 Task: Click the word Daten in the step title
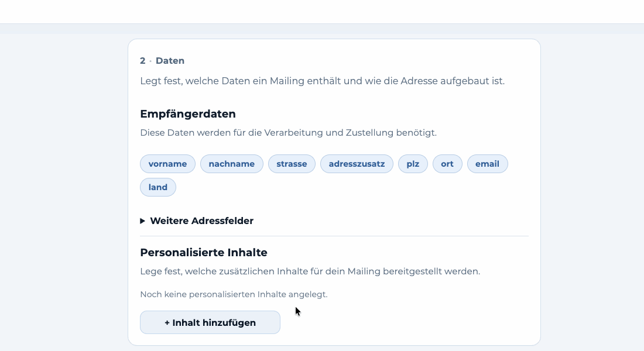click(170, 61)
